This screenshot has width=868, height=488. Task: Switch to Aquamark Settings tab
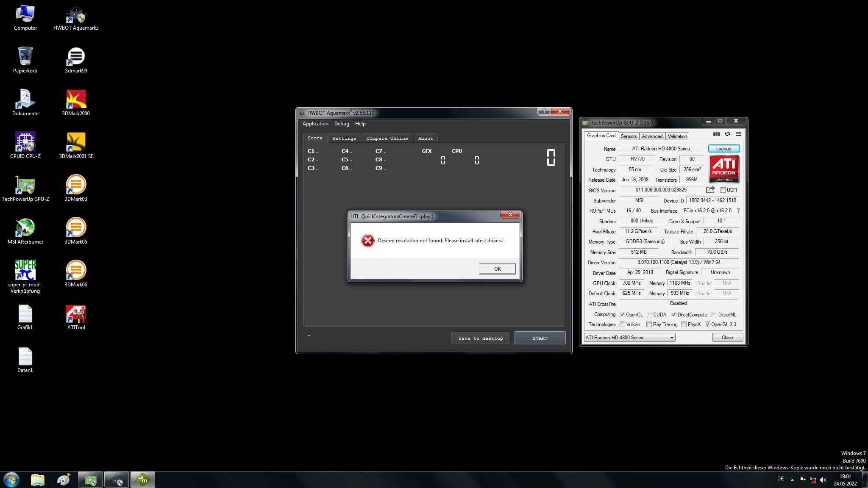344,138
